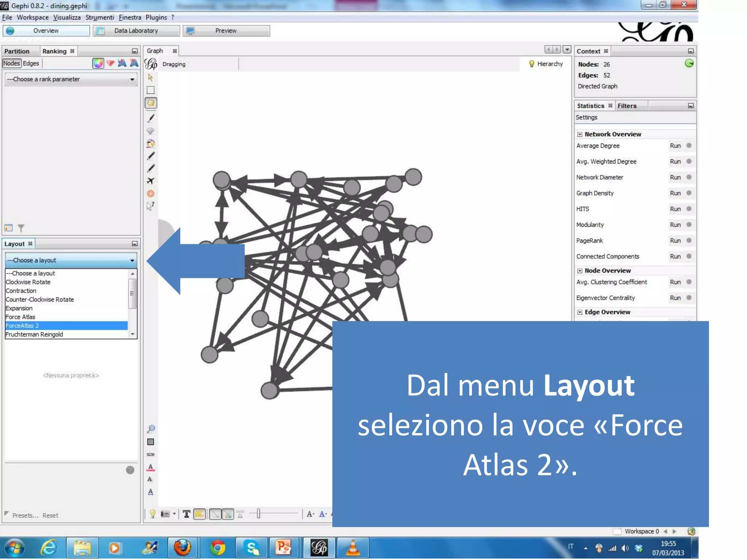The width and height of the screenshot is (747, 560).
Task: Toggle the Hierarchy light bulb
Action: coord(532,64)
